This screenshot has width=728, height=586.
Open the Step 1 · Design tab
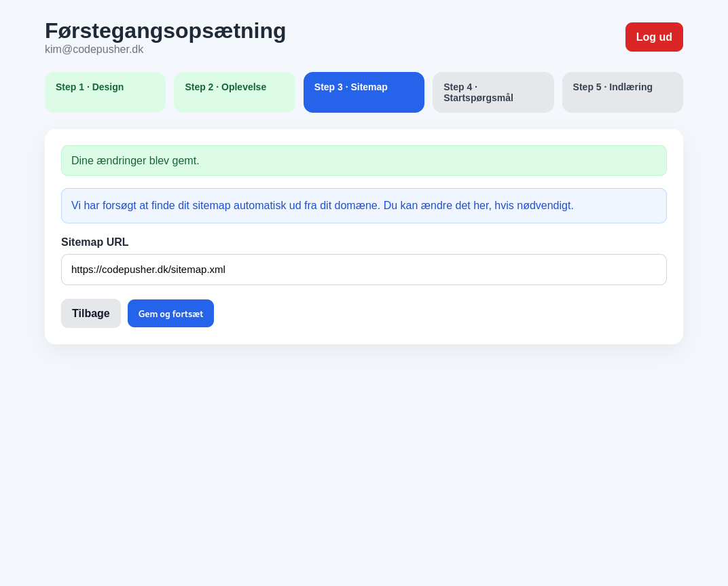105,92
